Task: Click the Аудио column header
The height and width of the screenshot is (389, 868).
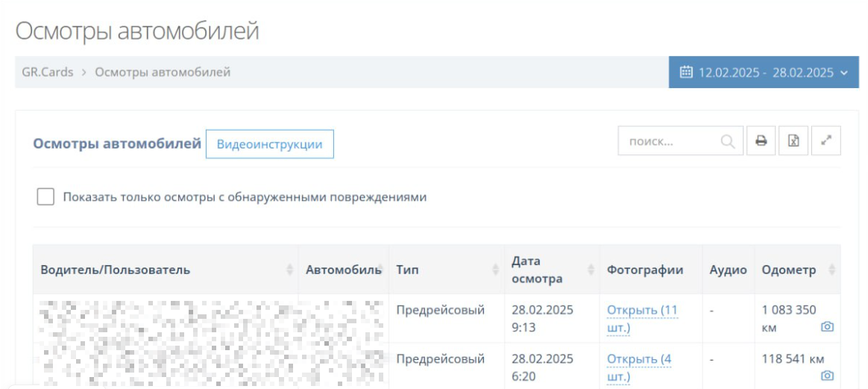Action: click(x=728, y=270)
